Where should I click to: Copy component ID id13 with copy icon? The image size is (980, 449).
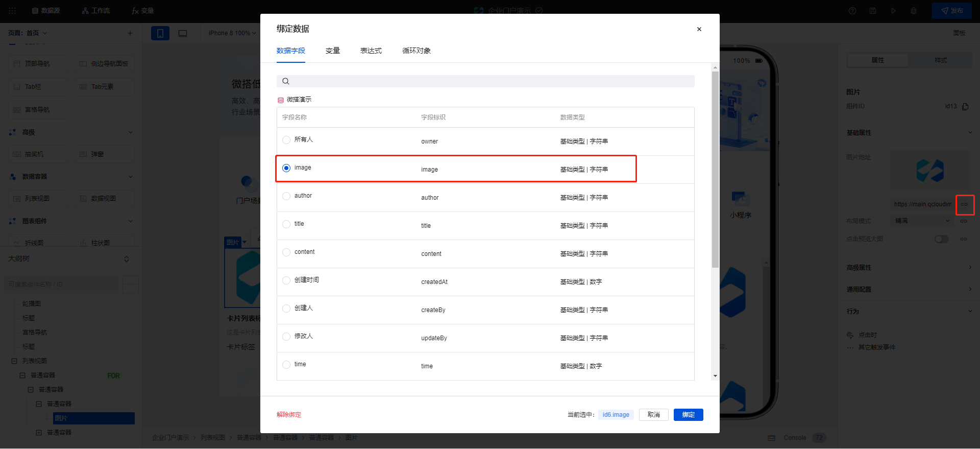965,107
